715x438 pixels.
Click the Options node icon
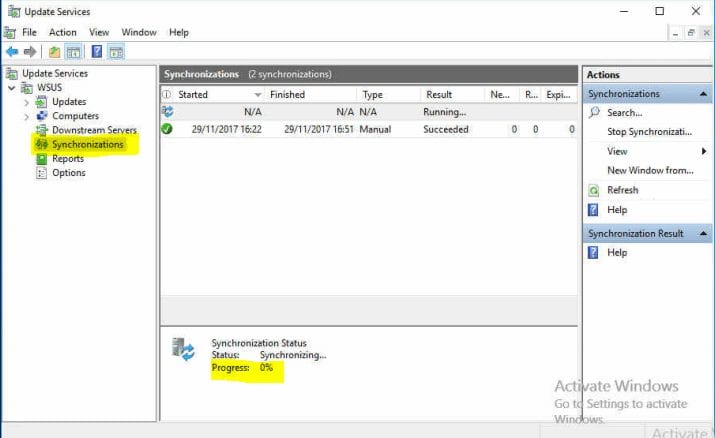[x=41, y=173]
